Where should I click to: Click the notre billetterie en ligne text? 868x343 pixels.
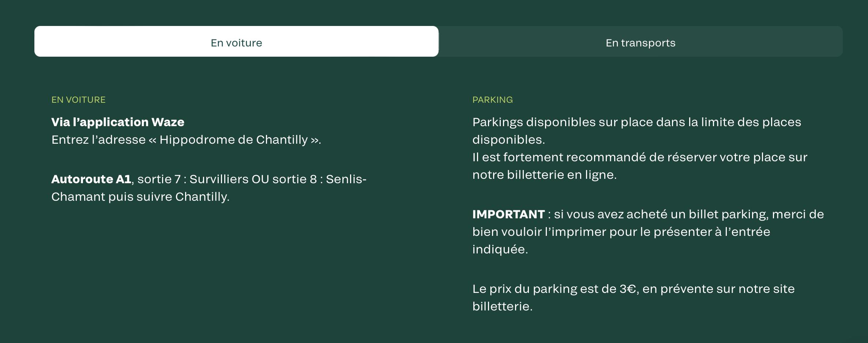pos(544,175)
